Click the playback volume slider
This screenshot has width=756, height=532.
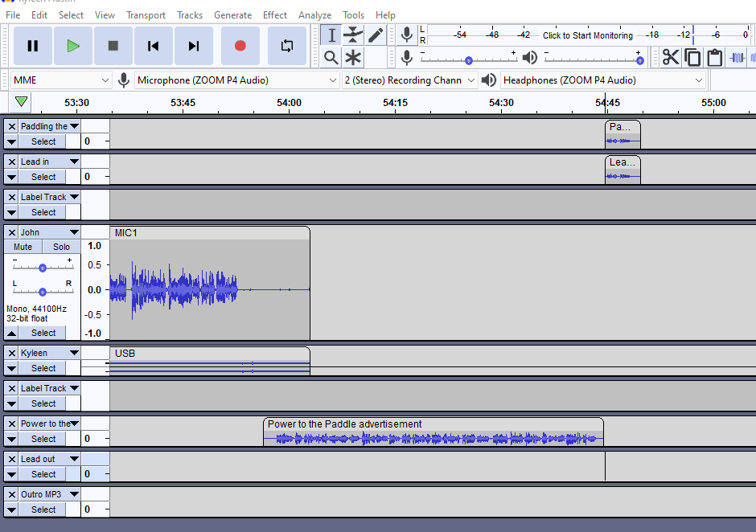[593, 60]
